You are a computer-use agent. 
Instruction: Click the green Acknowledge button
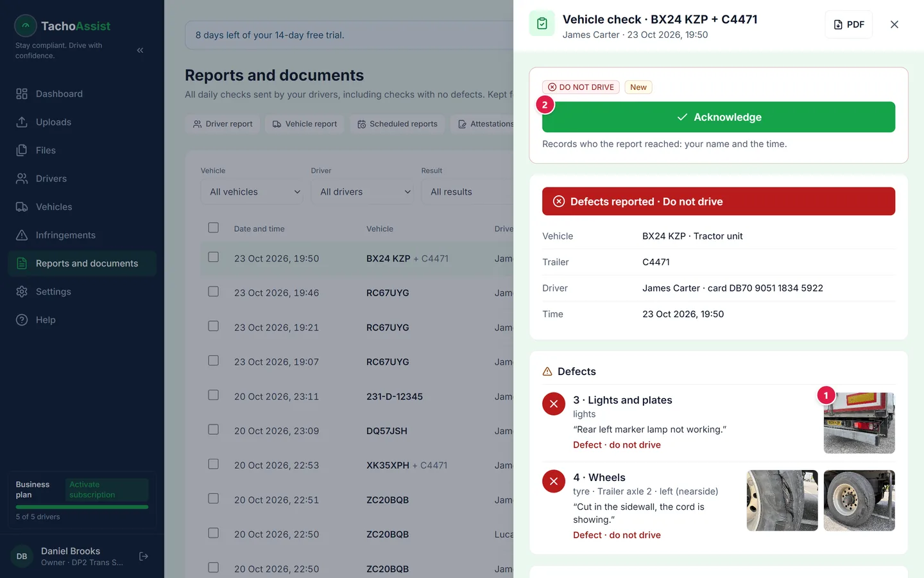(719, 117)
